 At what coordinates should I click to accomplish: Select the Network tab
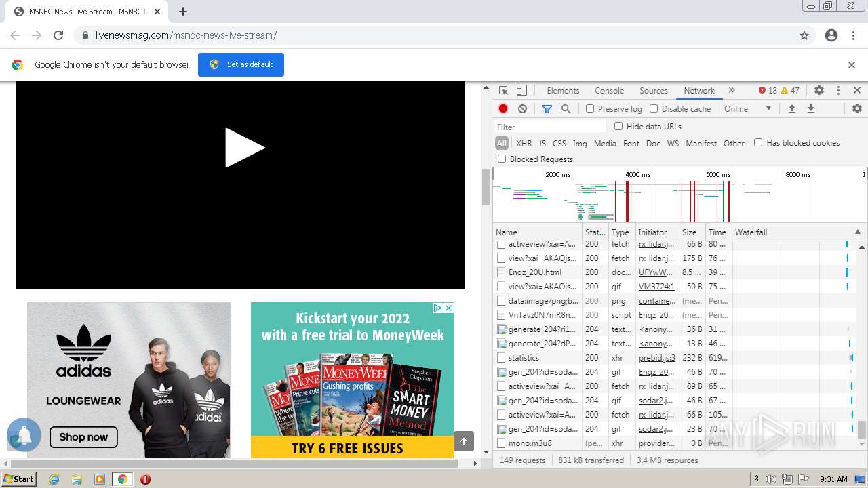point(699,90)
